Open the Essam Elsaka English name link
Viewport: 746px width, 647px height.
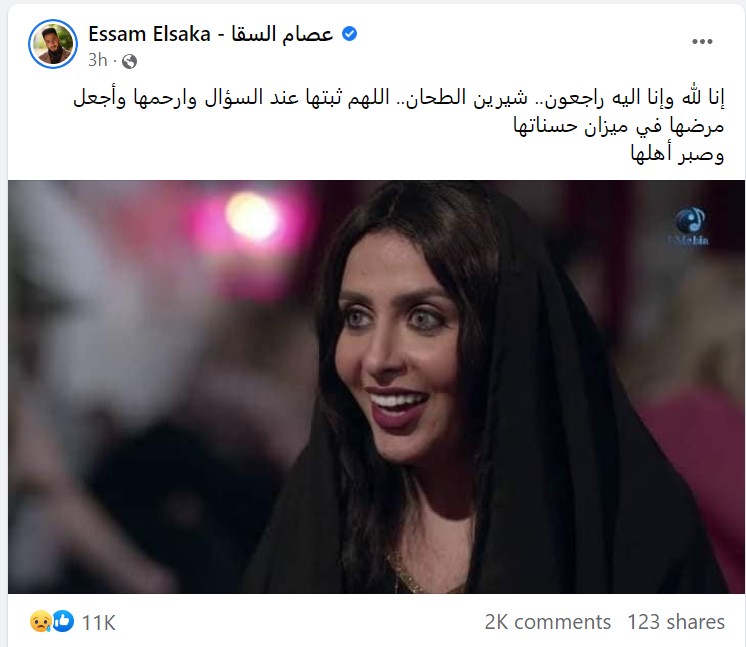click(149, 34)
